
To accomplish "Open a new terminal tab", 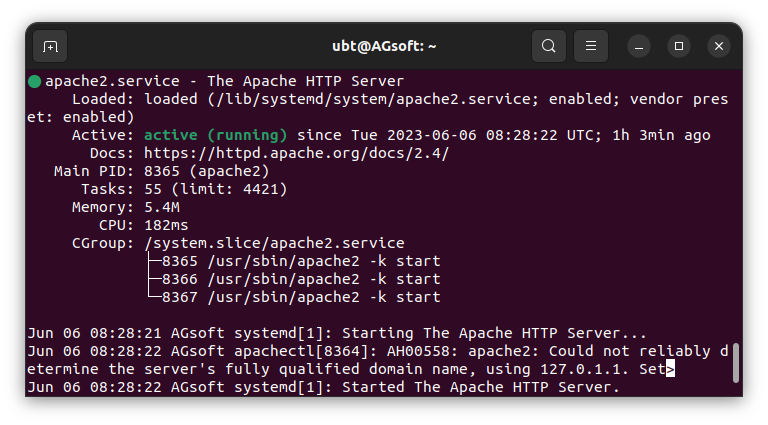I will coord(50,47).
